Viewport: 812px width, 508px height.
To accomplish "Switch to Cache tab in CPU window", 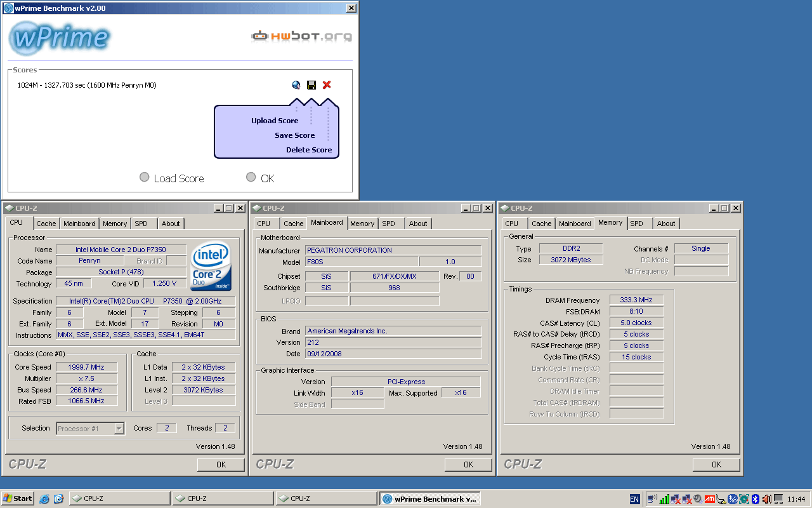I will (x=46, y=224).
